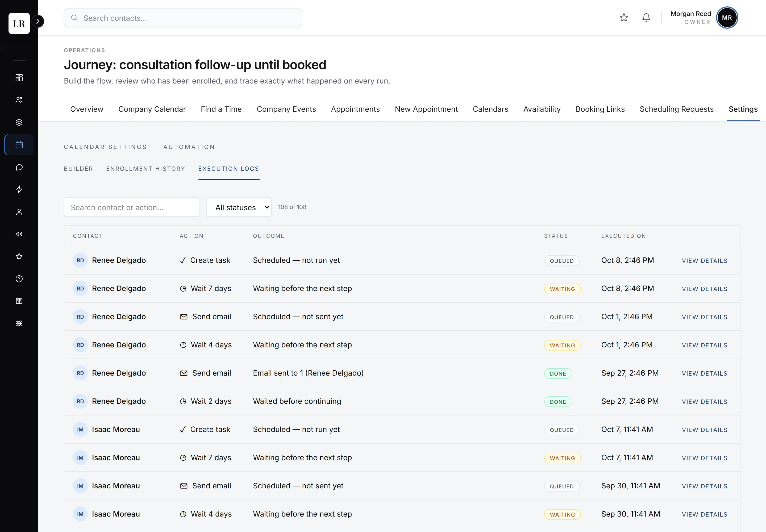Open the chat bubble icon in sidebar
Screen dimensions: 766x532
coord(19,167)
